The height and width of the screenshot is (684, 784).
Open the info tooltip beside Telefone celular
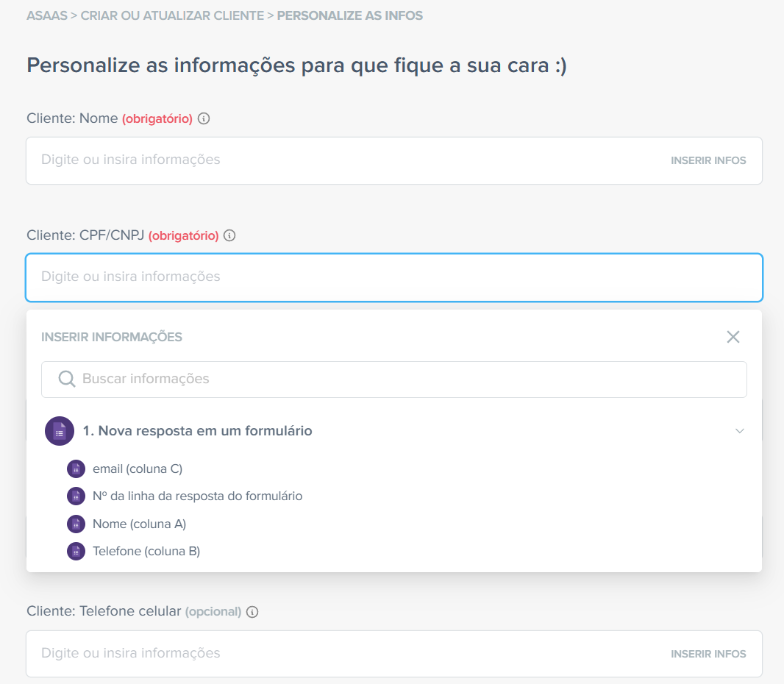pyautogui.click(x=252, y=611)
